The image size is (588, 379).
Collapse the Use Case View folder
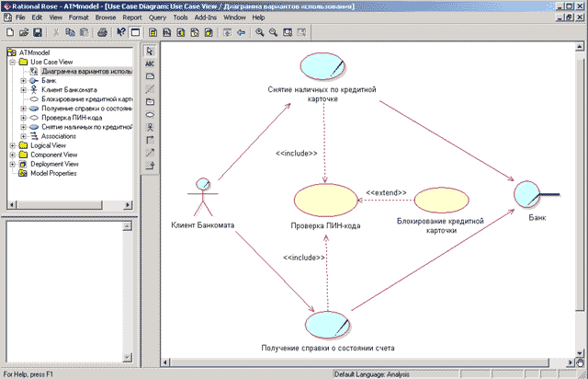(12, 62)
